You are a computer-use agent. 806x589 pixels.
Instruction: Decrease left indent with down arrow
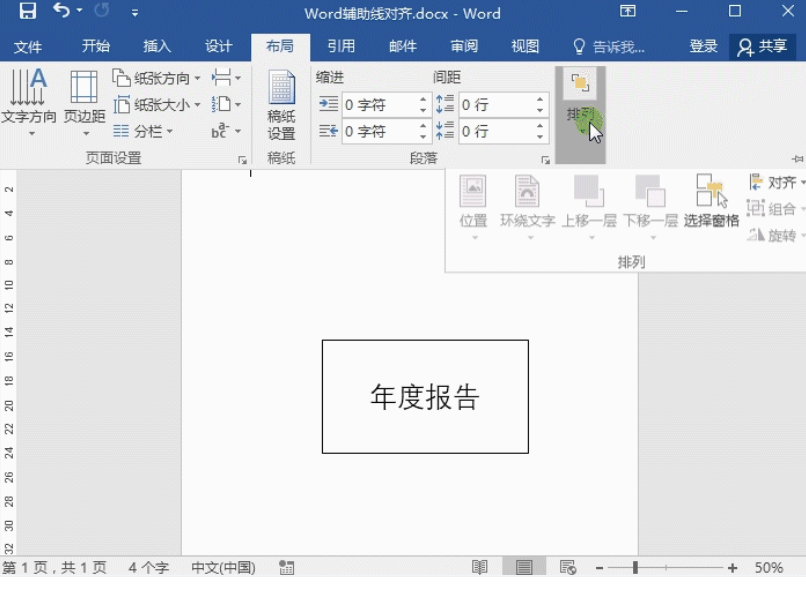tap(423, 111)
